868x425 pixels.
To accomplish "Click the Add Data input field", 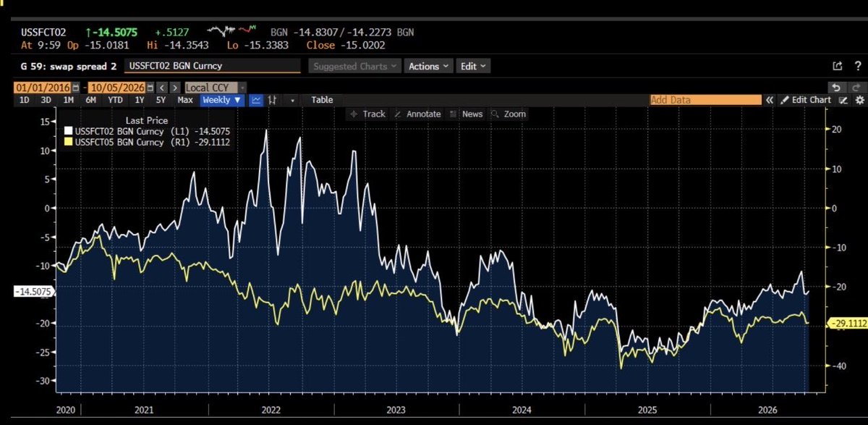I will [706, 100].
